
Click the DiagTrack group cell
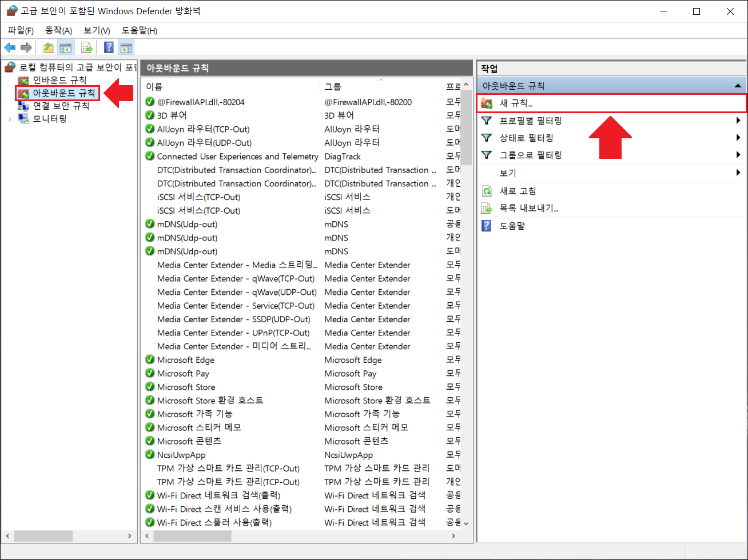tap(344, 157)
